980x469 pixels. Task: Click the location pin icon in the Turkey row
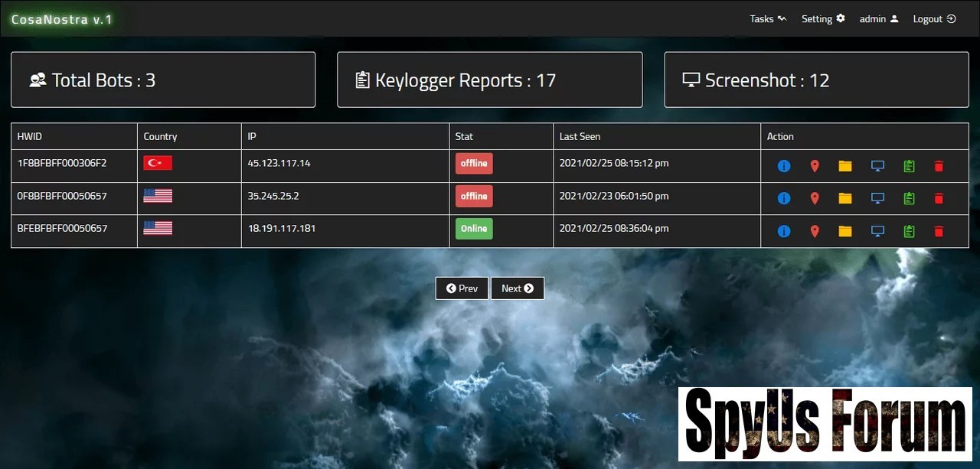pyautogui.click(x=815, y=166)
